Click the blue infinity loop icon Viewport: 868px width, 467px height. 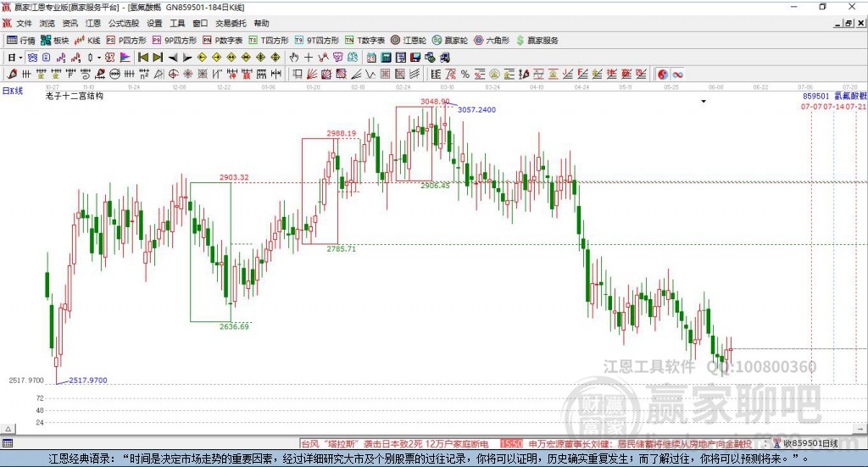coord(677,74)
